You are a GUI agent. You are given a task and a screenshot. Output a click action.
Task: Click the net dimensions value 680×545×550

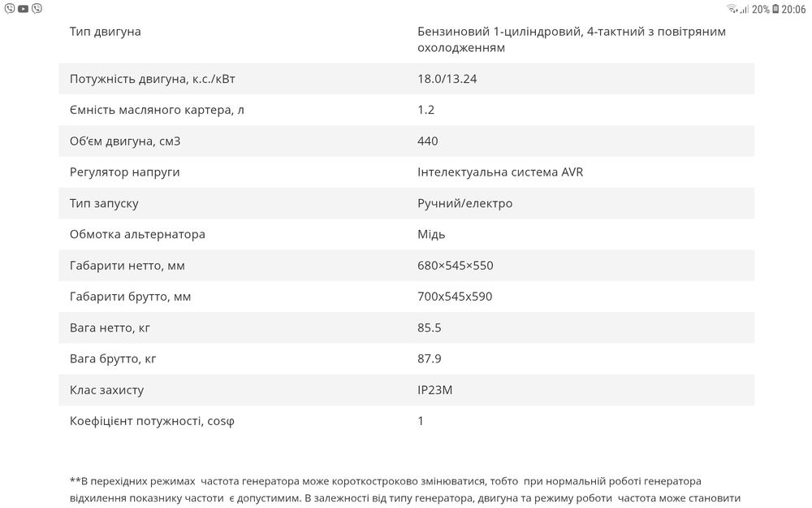pos(455,266)
